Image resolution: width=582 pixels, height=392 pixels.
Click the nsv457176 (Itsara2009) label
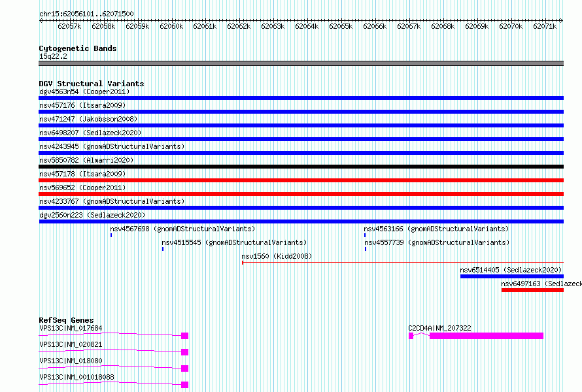pos(82,105)
